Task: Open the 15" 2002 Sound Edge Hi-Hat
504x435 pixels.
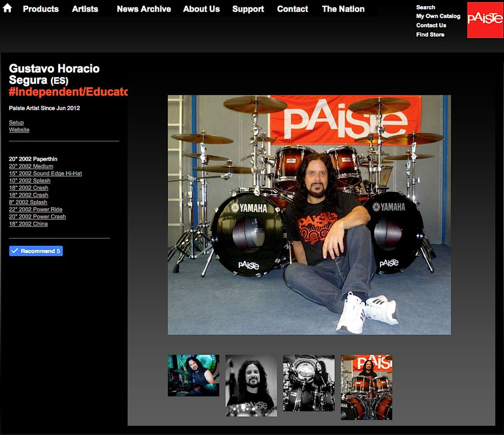Action: 45,174
